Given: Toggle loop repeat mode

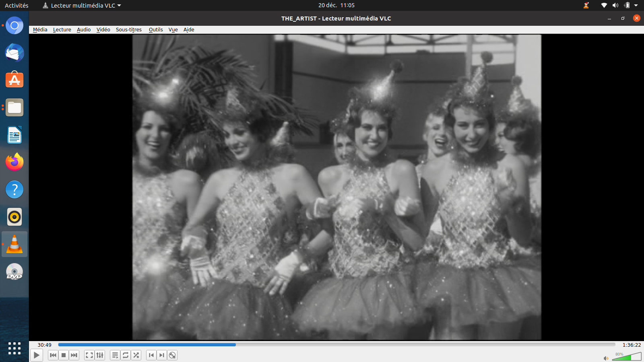Looking at the screenshot, I should (x=126, y=355).
